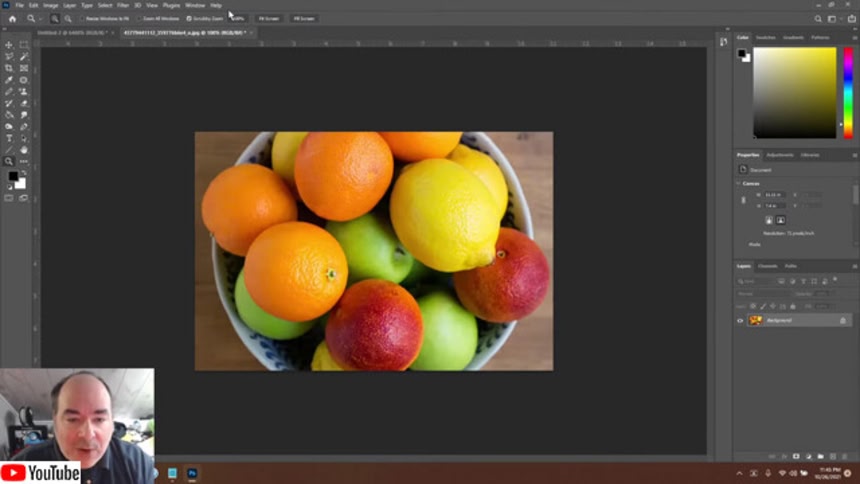Select the Hand tool
This screenshot has height=484, width=860.
24,149
